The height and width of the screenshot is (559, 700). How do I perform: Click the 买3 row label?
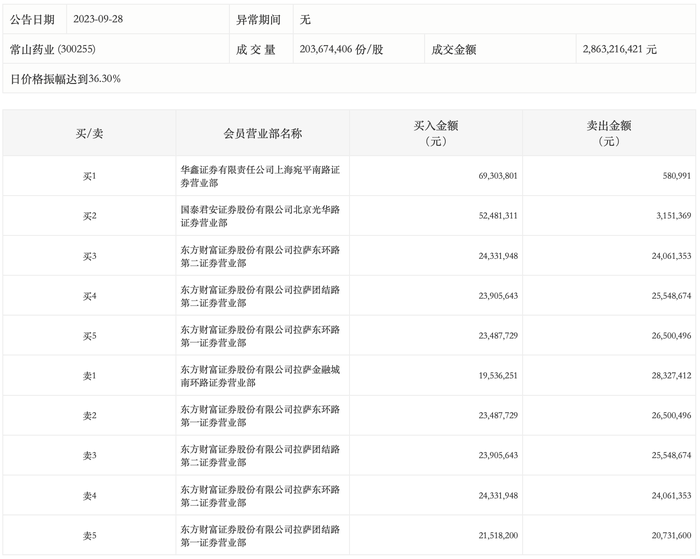coord(89,256)
